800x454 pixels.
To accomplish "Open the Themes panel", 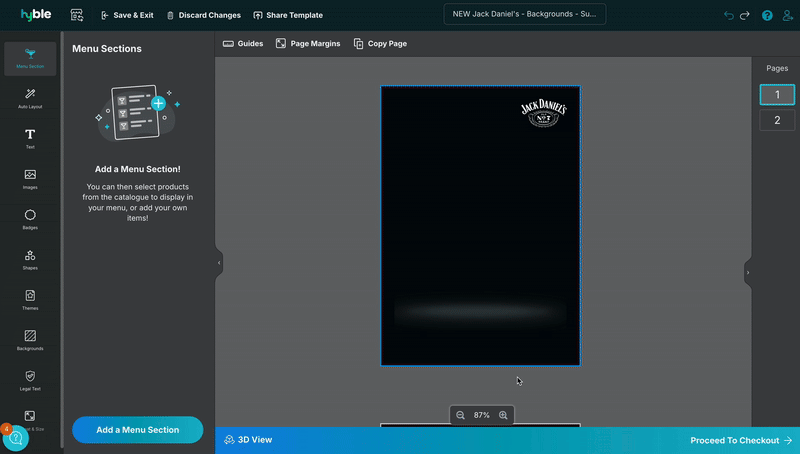I will pyautogui.click(x=30, y=300).
